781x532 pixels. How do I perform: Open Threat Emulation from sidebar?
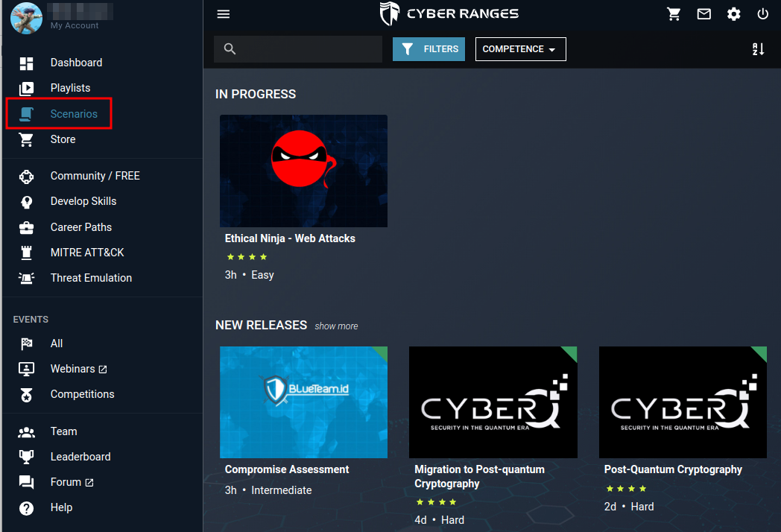pos(91,278)
